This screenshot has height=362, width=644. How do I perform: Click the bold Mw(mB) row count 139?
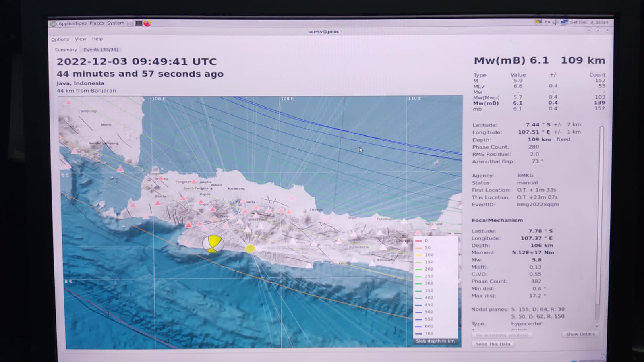click(x=599, y=103)
